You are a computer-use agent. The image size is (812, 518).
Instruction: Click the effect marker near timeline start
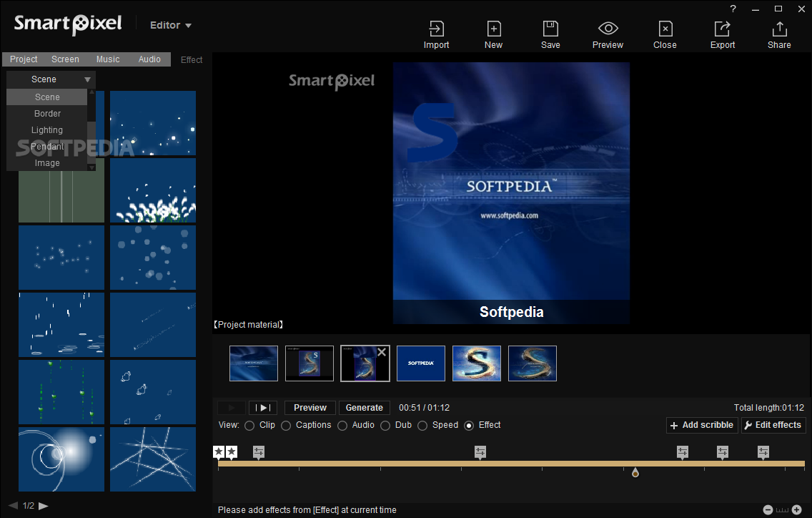click(259, 452)
